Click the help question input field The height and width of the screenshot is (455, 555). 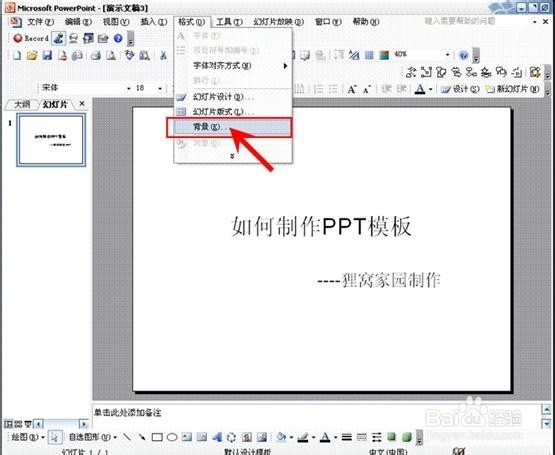pos(476,22)
